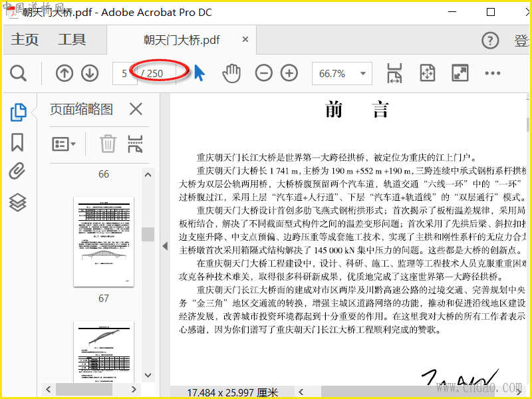Switch to 工具 tab

pyautogui.click(x=72, y=39)
